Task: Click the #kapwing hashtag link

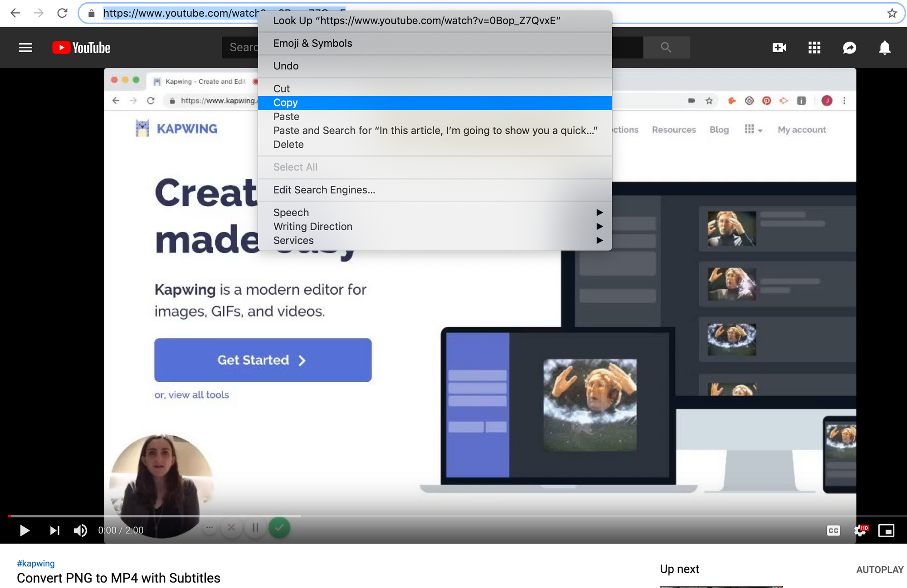Action: pyautogui.click(x=36, y=563)
